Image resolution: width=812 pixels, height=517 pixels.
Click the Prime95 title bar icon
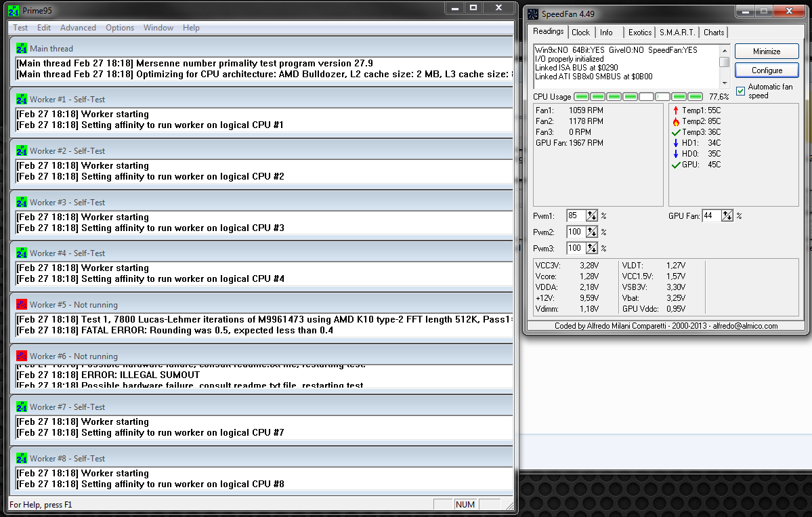pyautogui.click(x=14, y=11)
